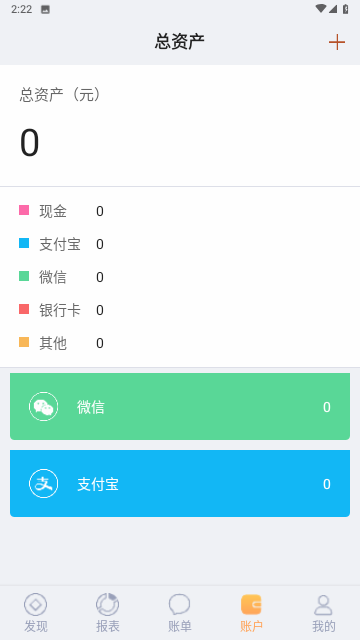
Task: Open the 报表 reports tab icon
Action: 107,604
